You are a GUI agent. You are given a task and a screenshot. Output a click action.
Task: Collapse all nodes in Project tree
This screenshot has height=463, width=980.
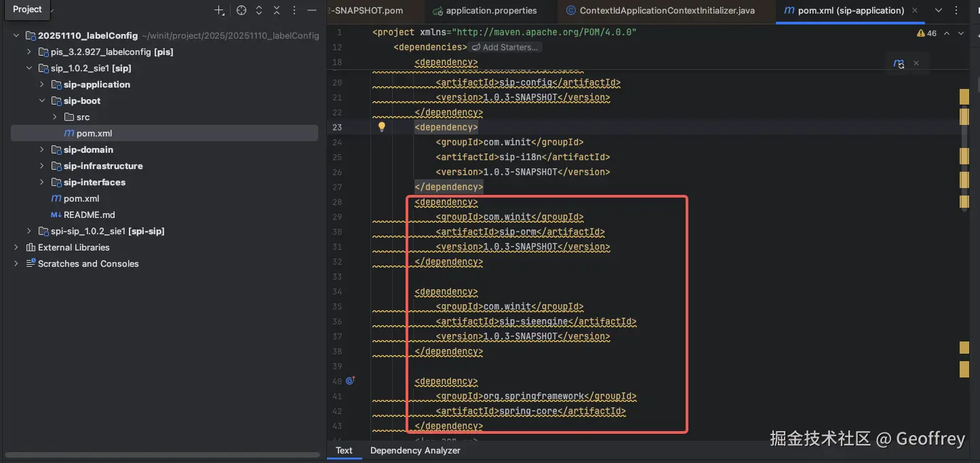tap(277, 10)
